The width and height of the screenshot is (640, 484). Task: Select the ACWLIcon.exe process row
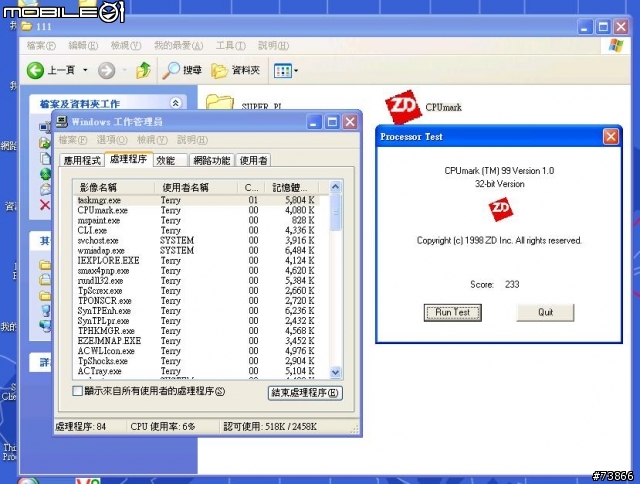tap(196, 351)
